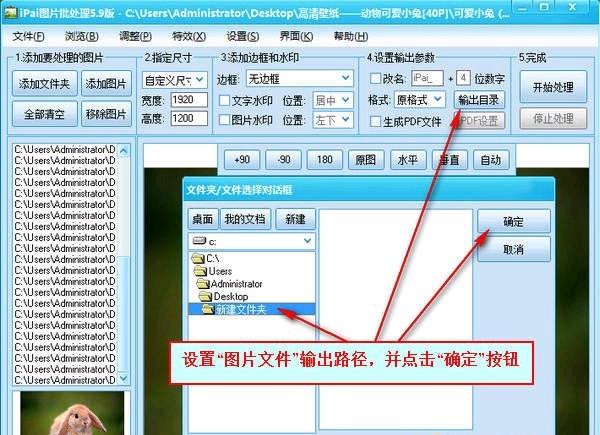Image resolution: width=600 pixels, height=435 pixels.
Task: Toggle the 图片水印 image watermark checkbox
Action: (225, 120)
